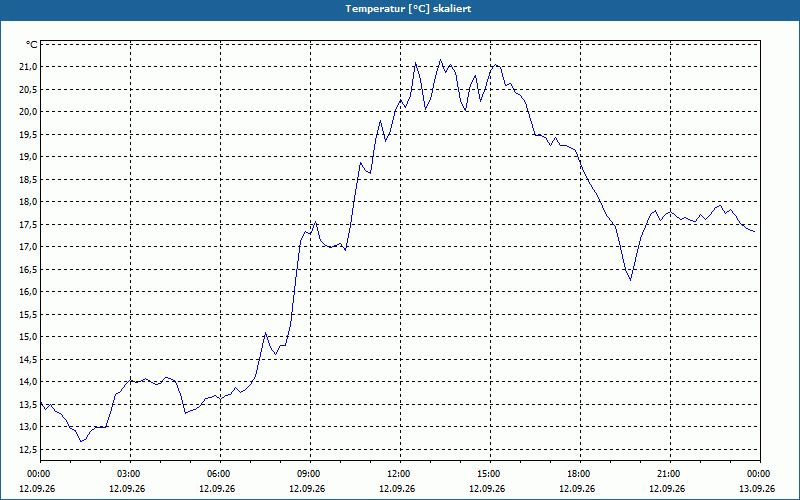Select the 16,0 temperature axis label

pos(28,292)
